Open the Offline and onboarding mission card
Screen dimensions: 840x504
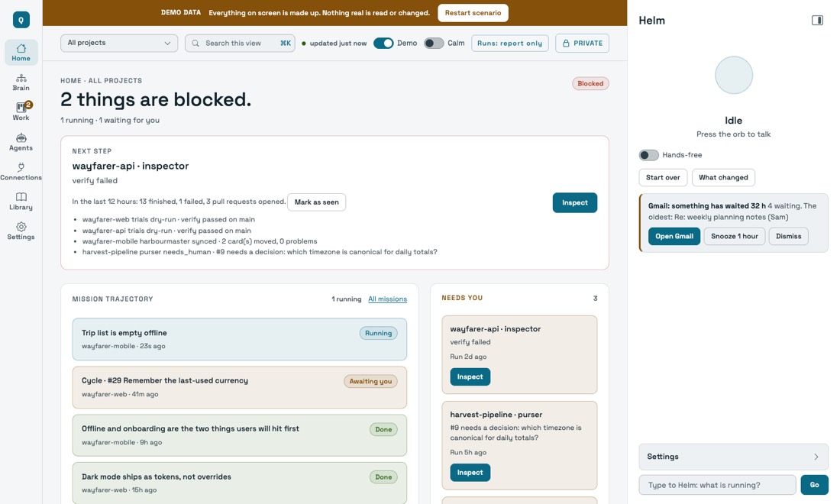pos(240,435)
